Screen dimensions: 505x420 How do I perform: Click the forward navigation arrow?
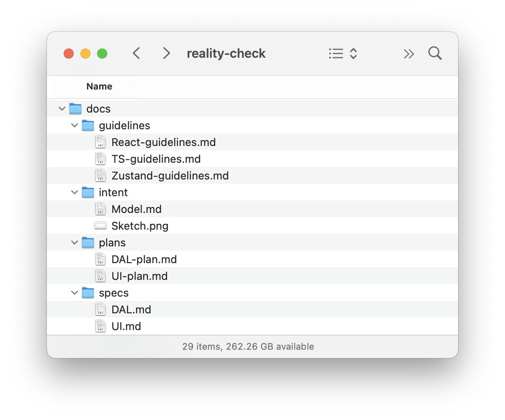click(166, 53)
